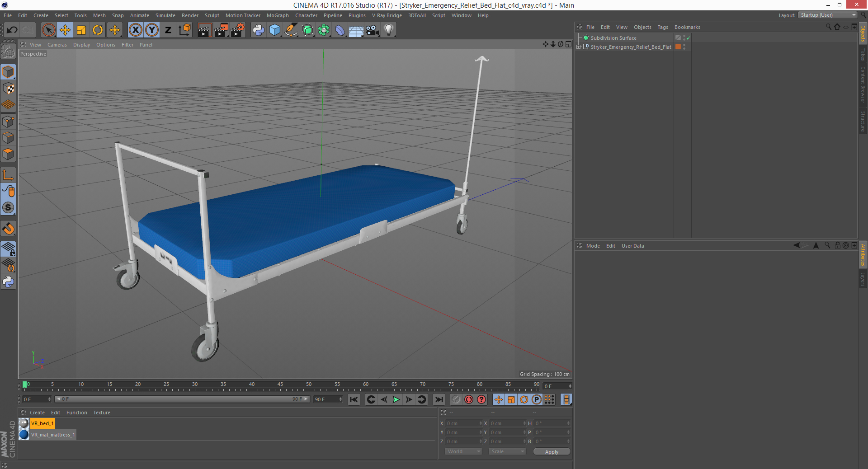Screen dimensions: 868x469
Task: Toggle Parameter keyframe recording
Action: point(537,399)
